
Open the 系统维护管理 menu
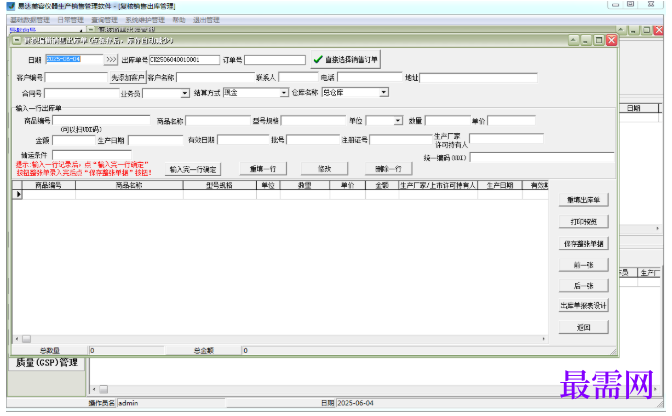click(x=145, y=20)
